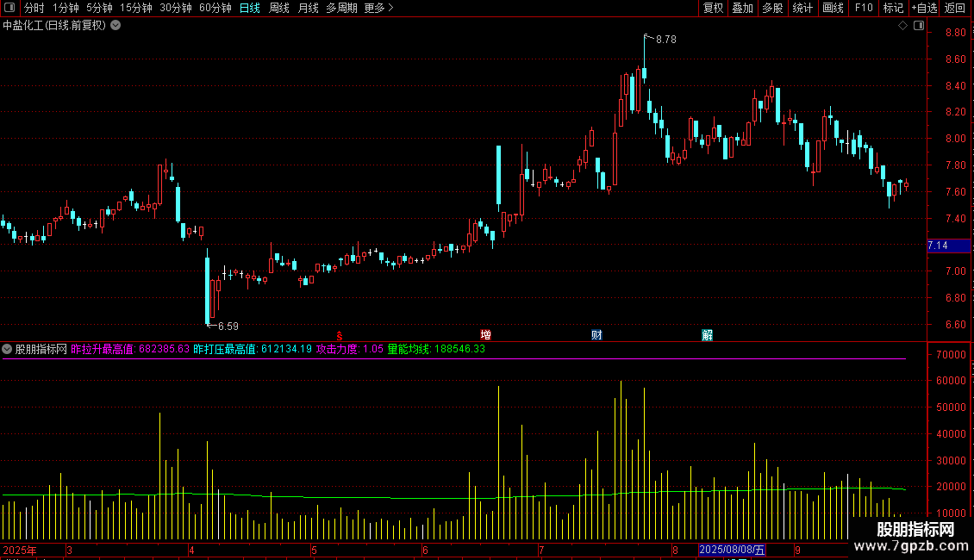Select the 15分钟 period
This screenshot has width=974, height=560.
(x=136, y=8)
